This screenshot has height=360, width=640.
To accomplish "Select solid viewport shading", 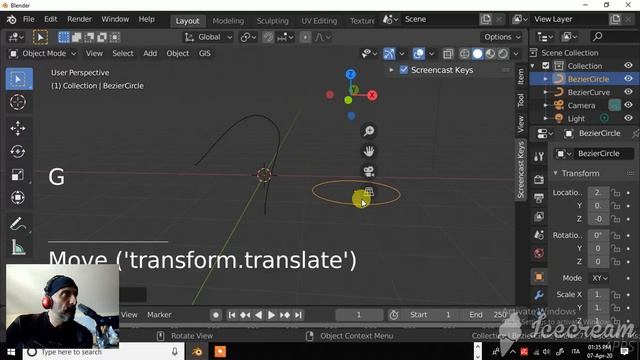I will point(478,53).
